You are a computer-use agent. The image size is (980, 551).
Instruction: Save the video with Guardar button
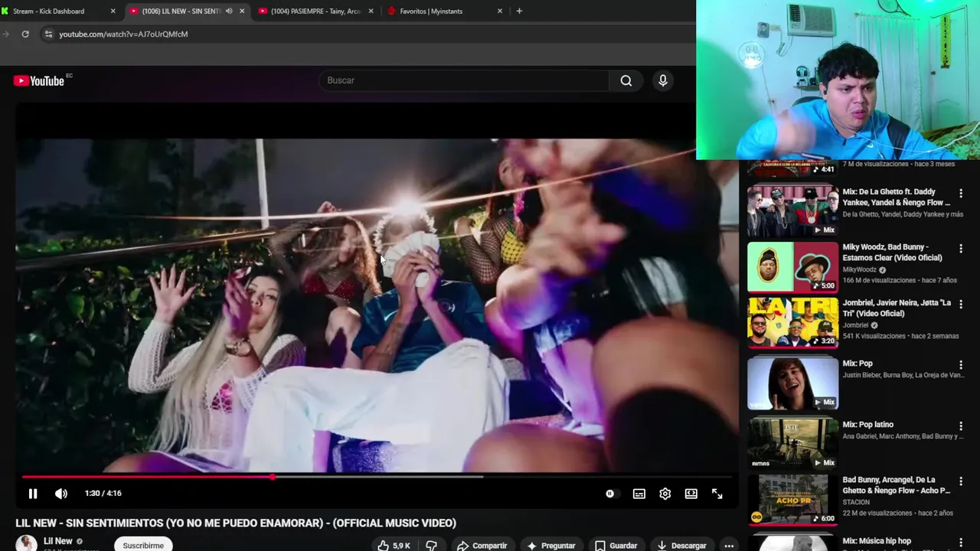point(616,545)
